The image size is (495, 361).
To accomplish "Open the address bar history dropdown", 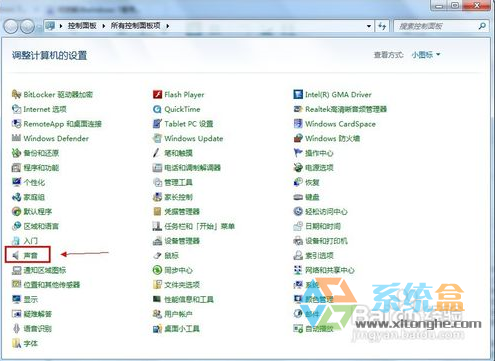I will [369, 26].
